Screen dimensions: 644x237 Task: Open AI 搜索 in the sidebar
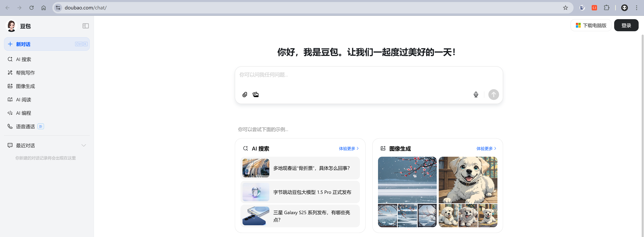tap(47, 59)
